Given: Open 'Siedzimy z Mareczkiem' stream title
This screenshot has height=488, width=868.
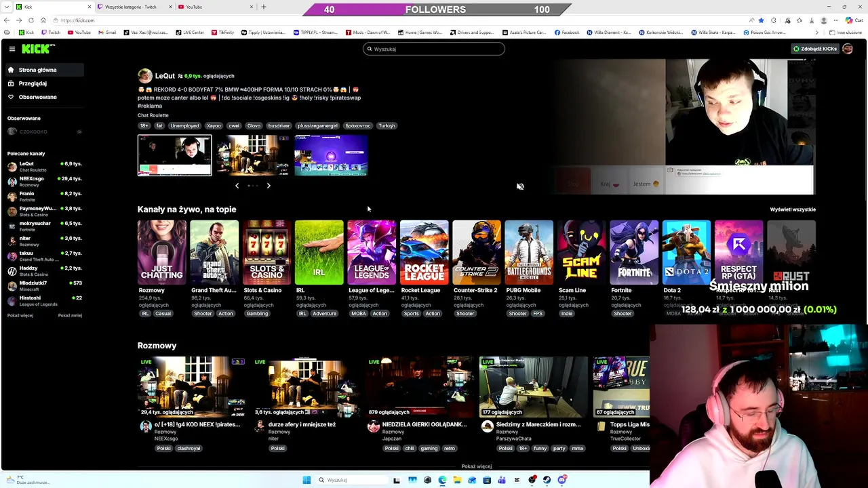Looking at the screenshot, I should point(538,424).
